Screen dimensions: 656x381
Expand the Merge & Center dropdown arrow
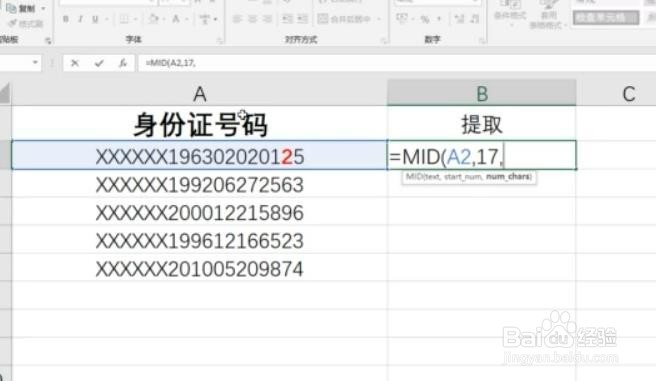point(379,19)
